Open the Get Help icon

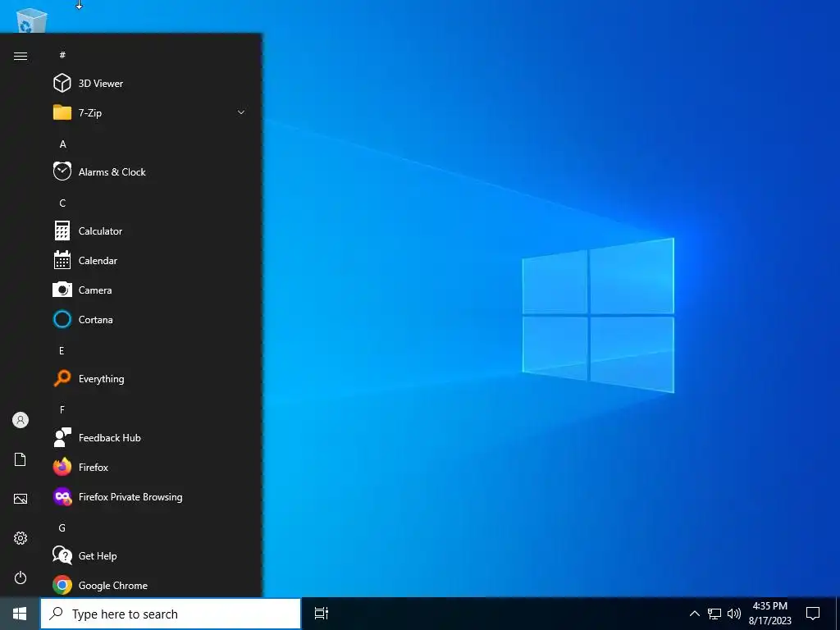[62, 555]
